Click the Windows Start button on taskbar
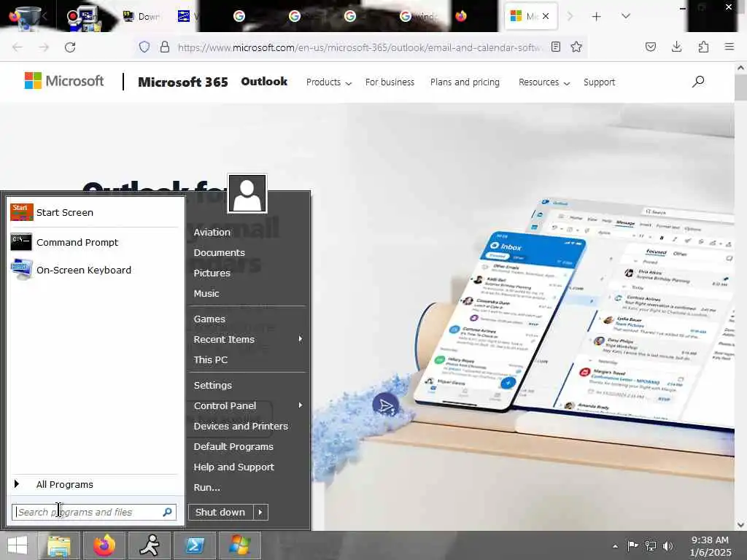This screenshot has height=560, width=747. [x=18, y=545]
